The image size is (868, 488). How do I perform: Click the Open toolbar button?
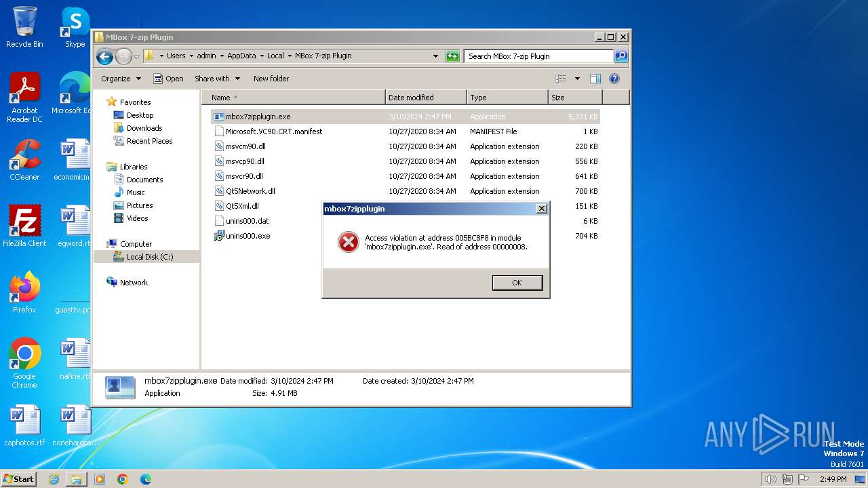[168, 79]
